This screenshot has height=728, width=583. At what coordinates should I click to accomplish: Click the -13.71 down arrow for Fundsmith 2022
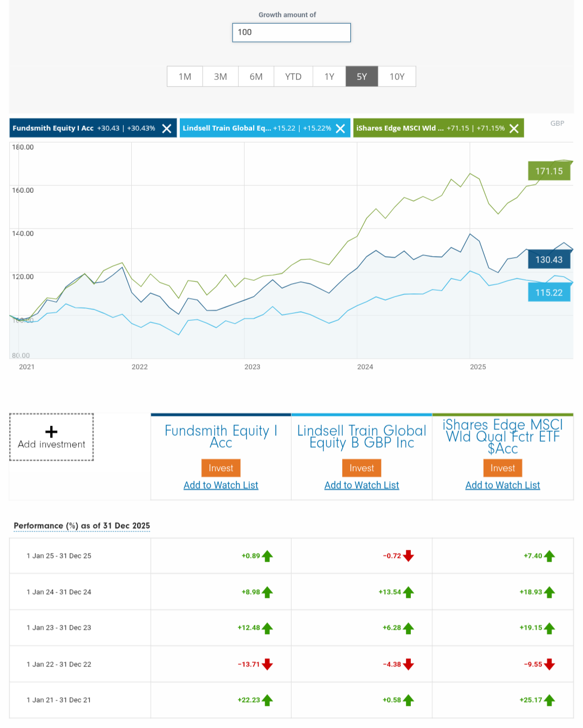point(267,665)
